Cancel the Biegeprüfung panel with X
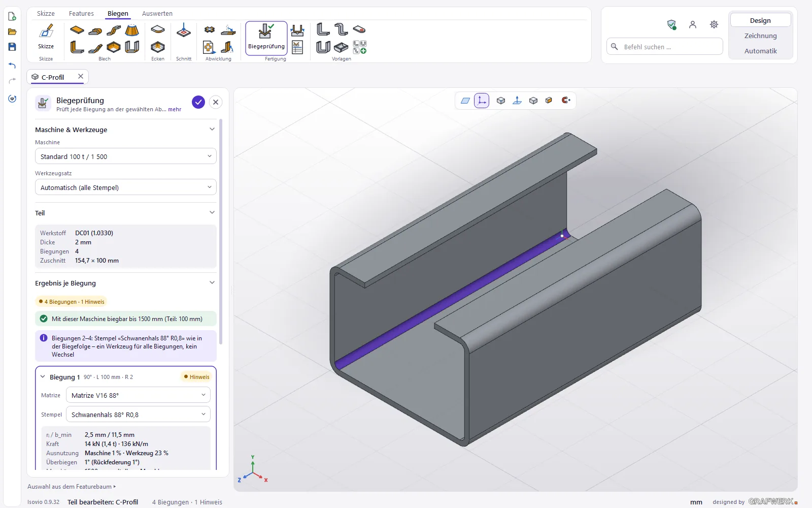Image resolution: width=812 pixels, height=508 pixels. tap(216, 102)
